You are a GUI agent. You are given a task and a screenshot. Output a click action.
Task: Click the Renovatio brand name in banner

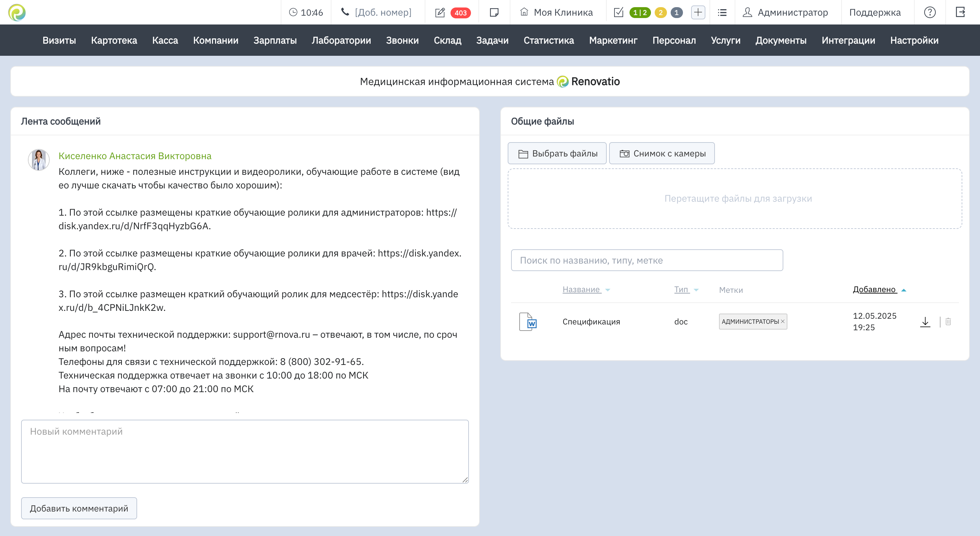coord(595,81)
